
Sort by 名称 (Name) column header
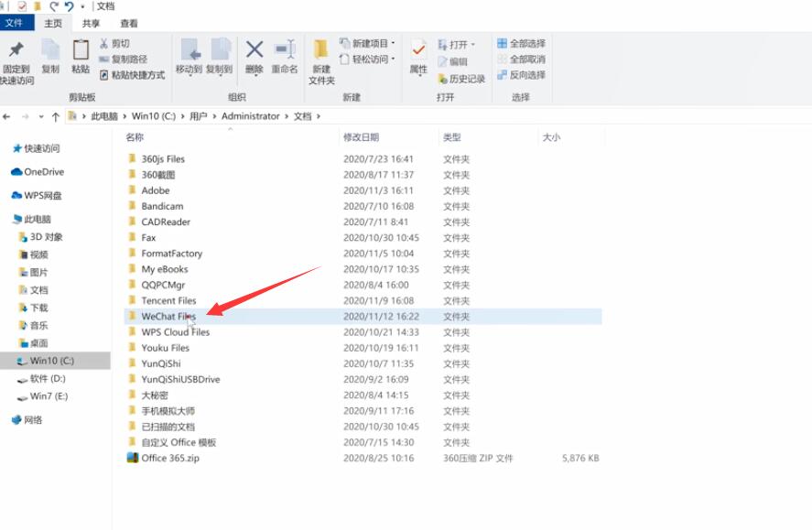135,137
